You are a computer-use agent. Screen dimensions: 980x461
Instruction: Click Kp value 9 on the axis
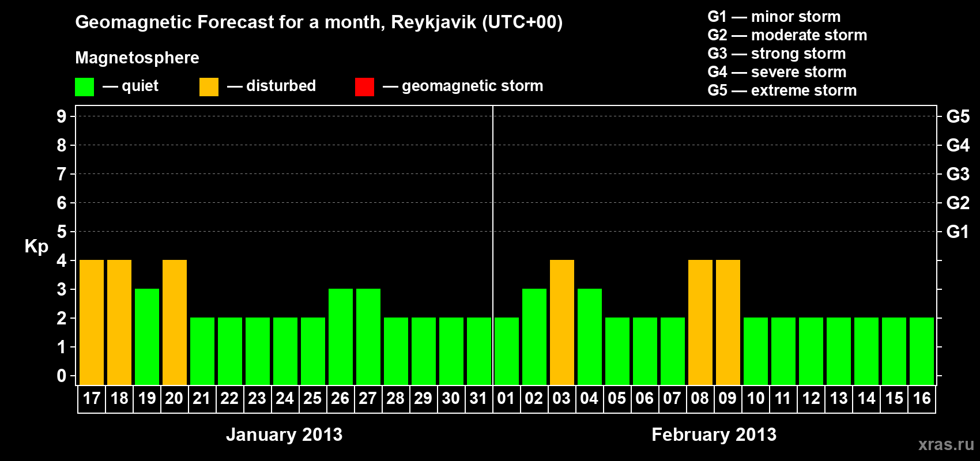(x=62, y=116)
